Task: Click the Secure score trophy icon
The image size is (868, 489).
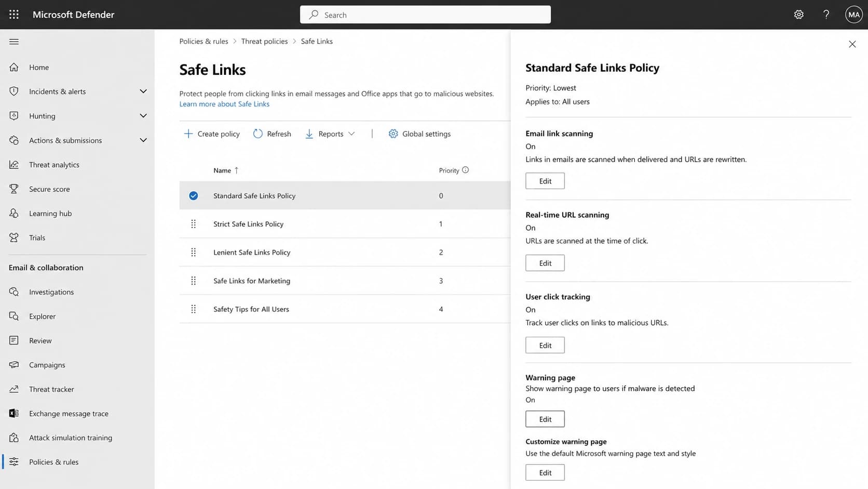Action: (14, 189)
